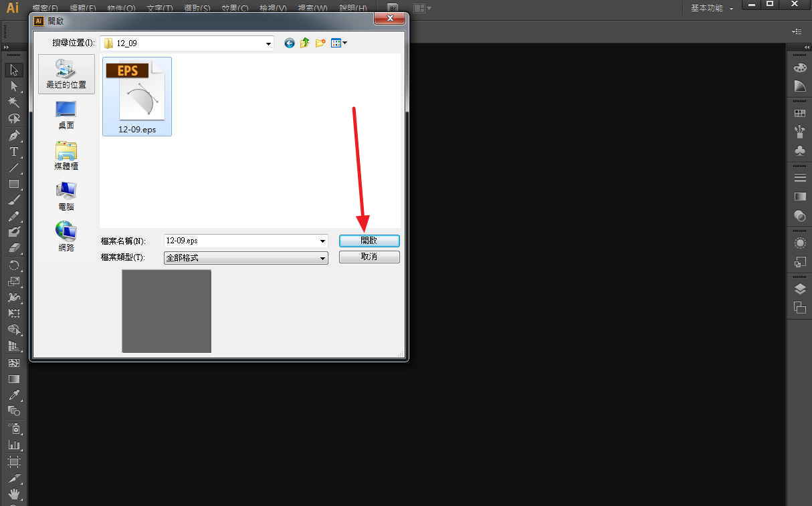
Task: Expand the left toolbar double-arrow
Action: (7, 47)
